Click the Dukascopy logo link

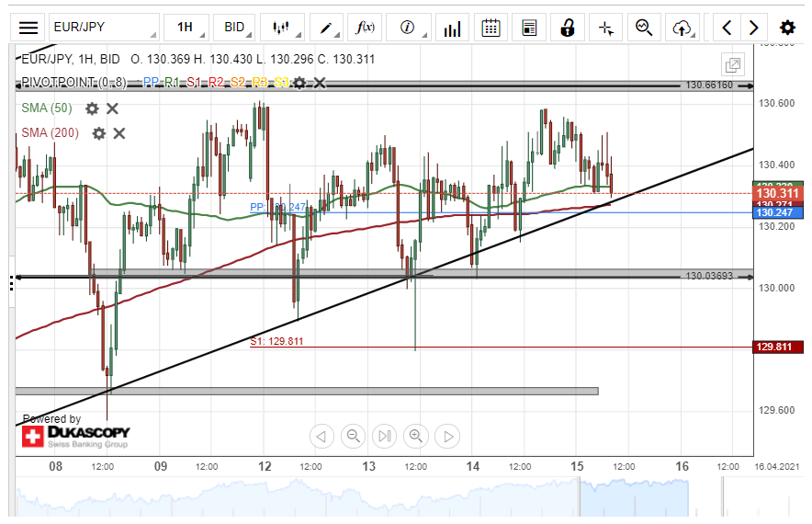[76, 436]
